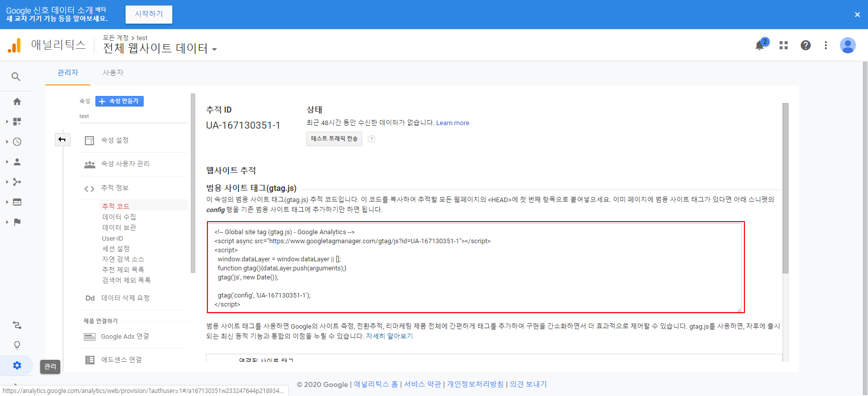Click the property column scrollbar
Screen dimensions: 868x396
193,183
